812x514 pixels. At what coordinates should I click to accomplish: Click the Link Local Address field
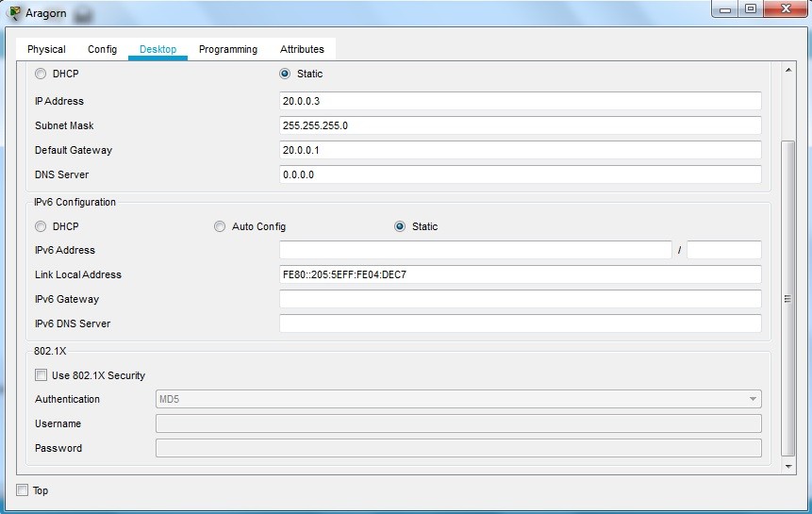(x=521, y=274)
